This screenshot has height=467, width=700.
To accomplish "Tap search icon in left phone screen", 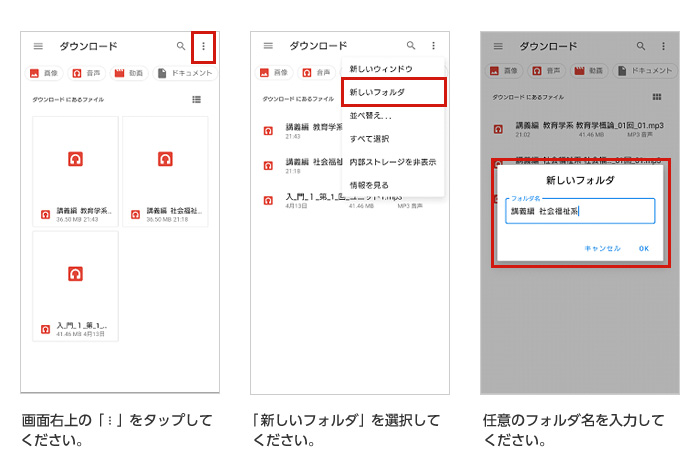I will tap(181, 46).
